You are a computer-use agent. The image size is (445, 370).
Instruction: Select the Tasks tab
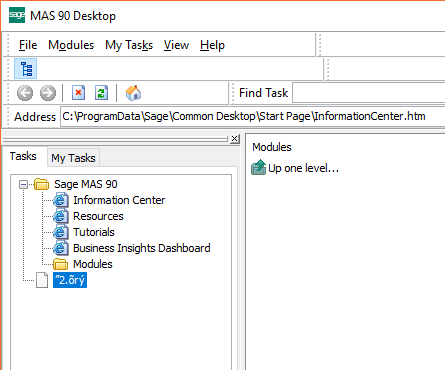tap(23, 156)
